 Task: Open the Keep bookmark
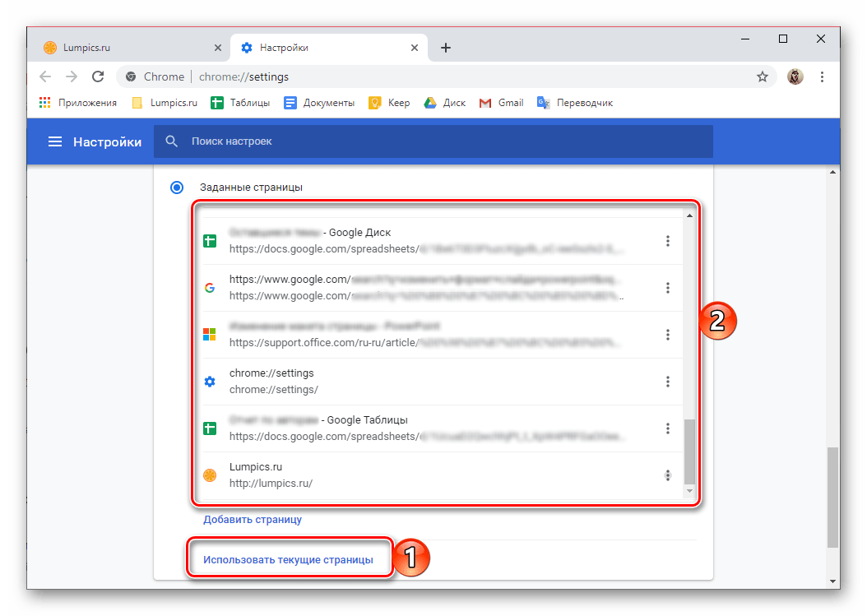[389, 103]
